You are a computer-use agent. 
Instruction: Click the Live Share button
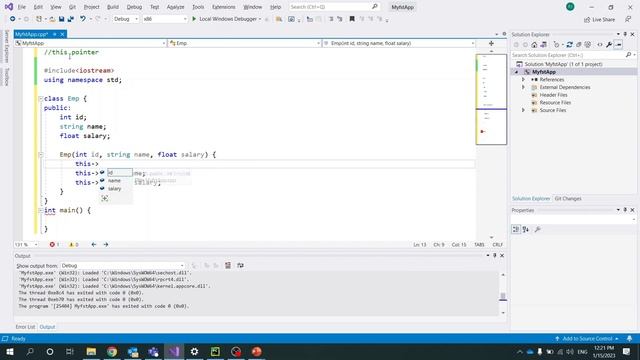(599, 19)
